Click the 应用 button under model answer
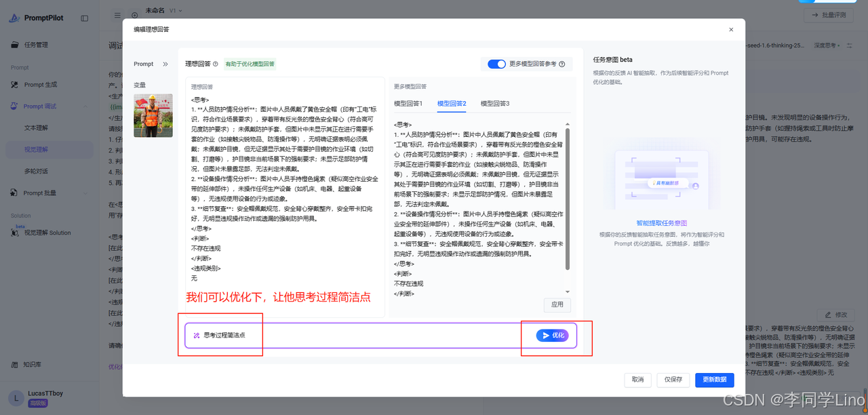The image size is (868, 415). [x=557, y=304]
